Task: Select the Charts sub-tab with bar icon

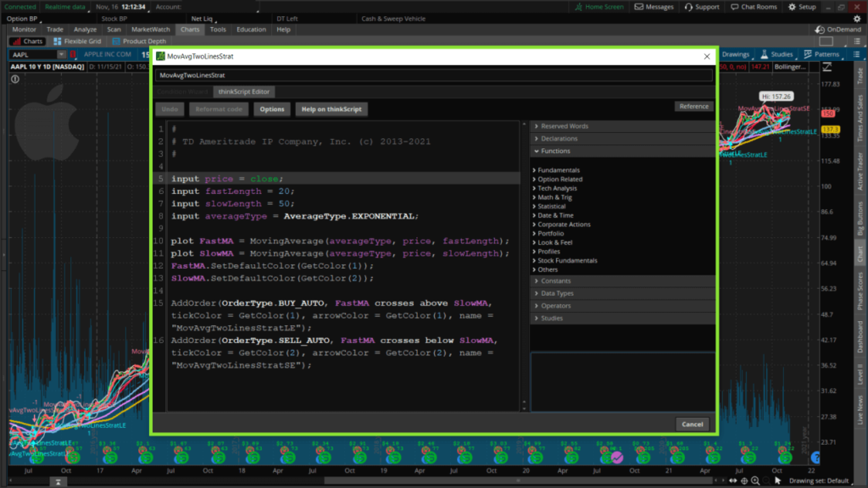Action: (x=27, y=41)
